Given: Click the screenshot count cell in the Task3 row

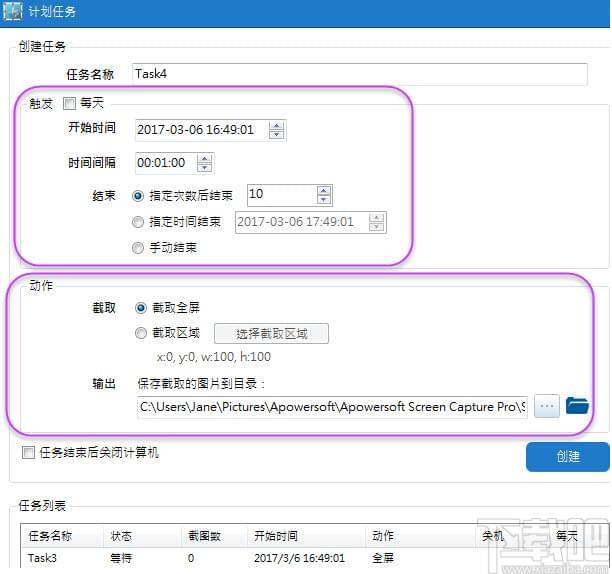Looking at the screenshot, I should [x=191, y=558].
